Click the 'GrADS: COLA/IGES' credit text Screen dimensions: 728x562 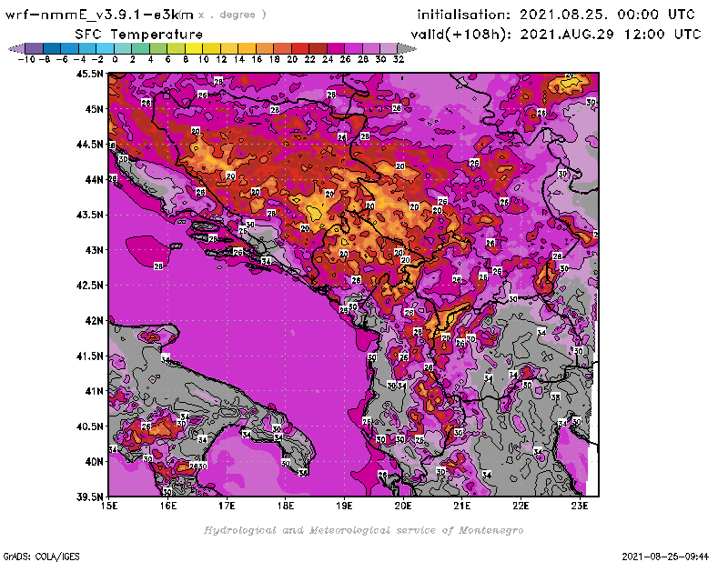[42, 557]
